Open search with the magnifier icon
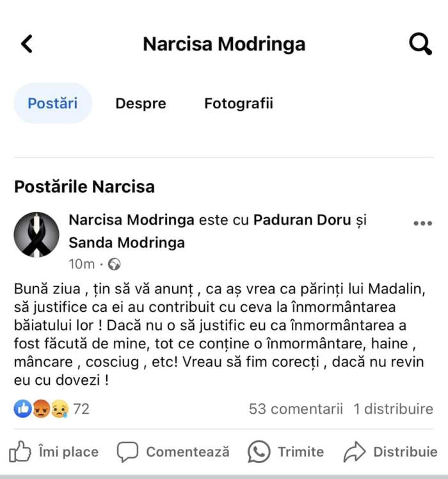Viewport: 448px width, 479px height. (x=420, y=44)
